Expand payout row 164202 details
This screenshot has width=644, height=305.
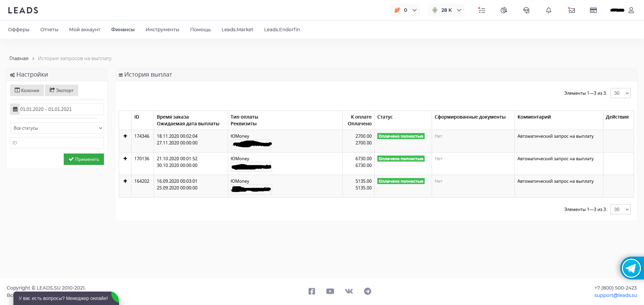pos(125,181)
